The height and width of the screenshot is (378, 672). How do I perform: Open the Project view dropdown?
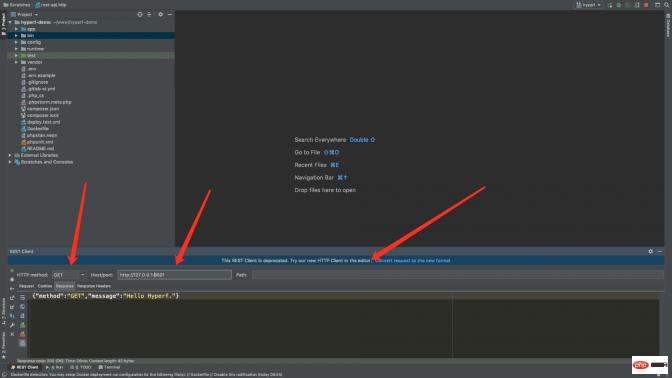tap(24, 15)
